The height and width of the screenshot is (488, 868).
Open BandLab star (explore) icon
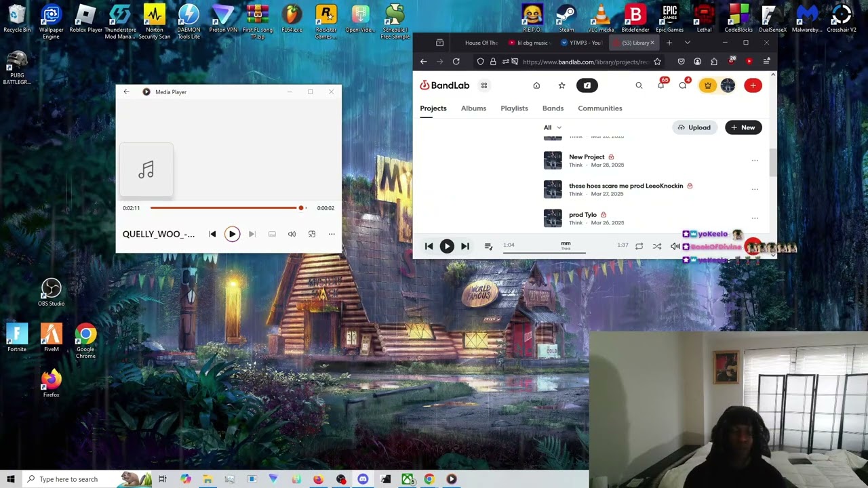(x=561, y=85)
